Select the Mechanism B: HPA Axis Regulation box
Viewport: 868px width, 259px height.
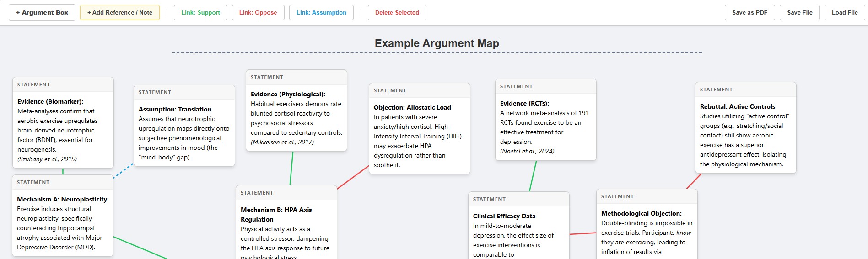tap(286, 228)
